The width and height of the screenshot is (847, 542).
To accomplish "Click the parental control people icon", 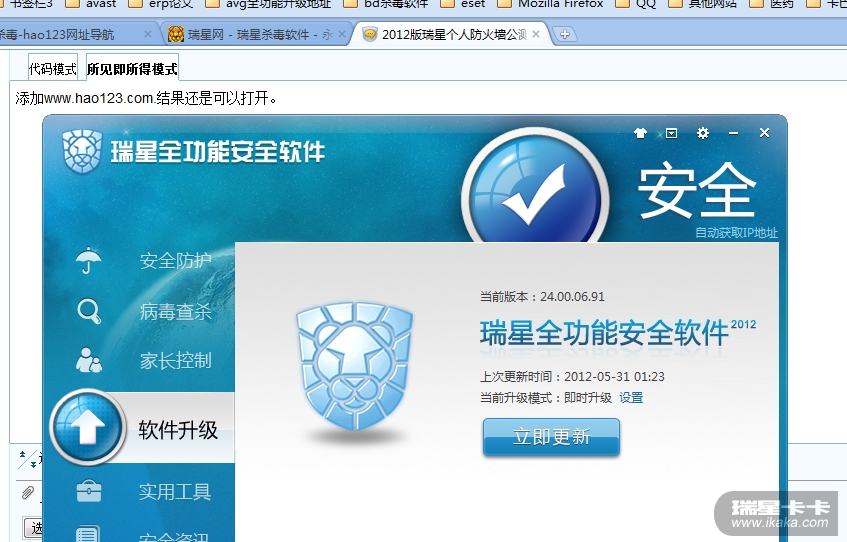I will [x=89, y=360].
